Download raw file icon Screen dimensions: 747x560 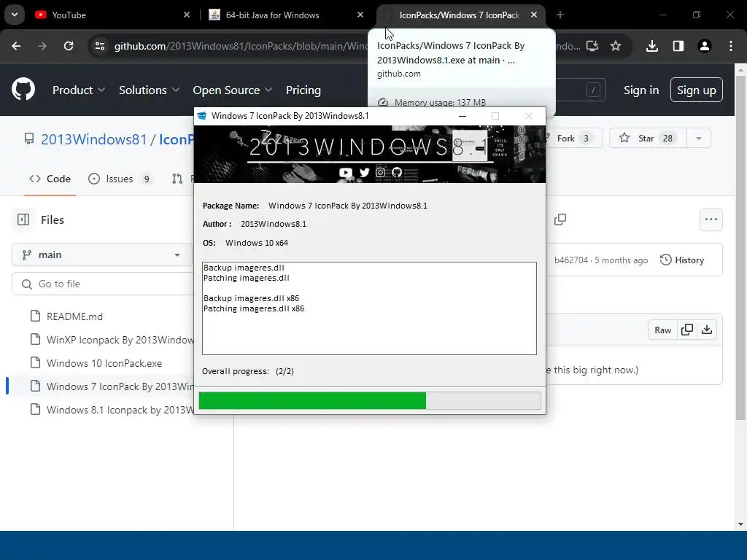point(707,330)
